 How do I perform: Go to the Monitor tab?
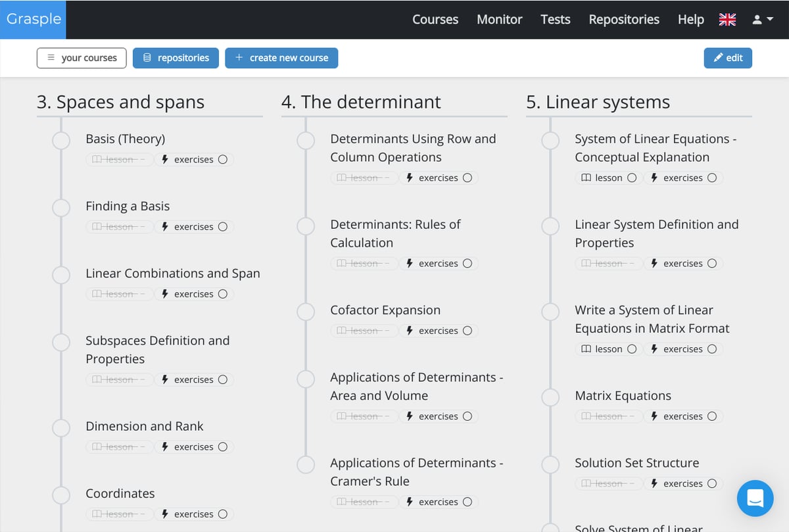(x=499, y=20)
